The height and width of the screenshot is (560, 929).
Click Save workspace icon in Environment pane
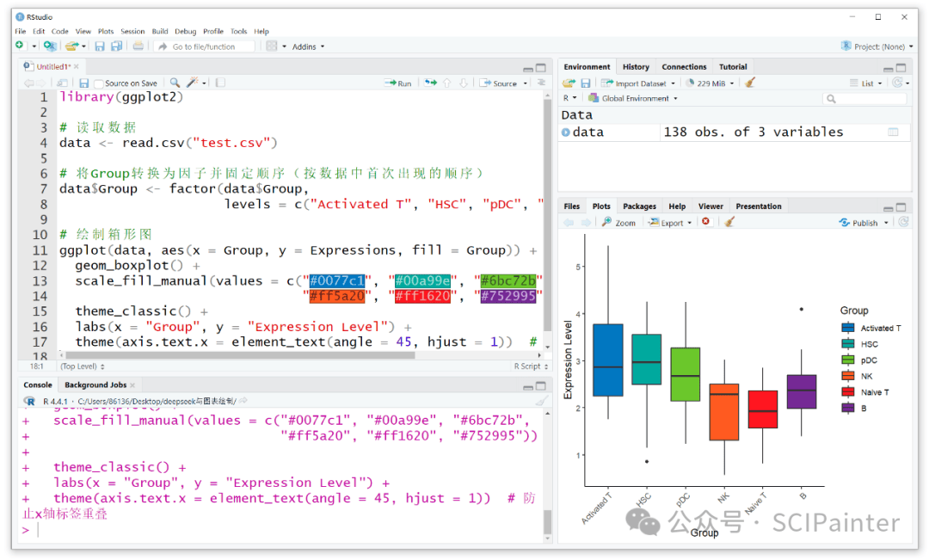pos(586,83)
